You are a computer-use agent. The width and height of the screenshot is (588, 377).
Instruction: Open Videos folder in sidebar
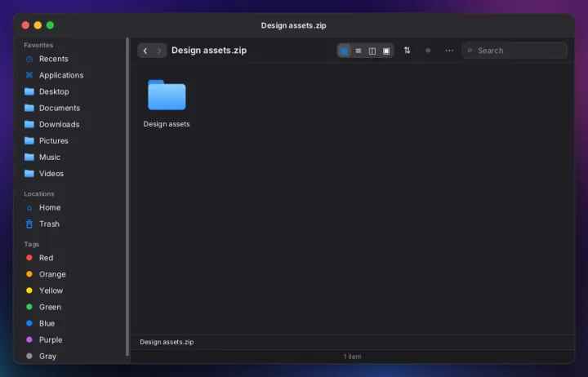[x=73, y=174]
